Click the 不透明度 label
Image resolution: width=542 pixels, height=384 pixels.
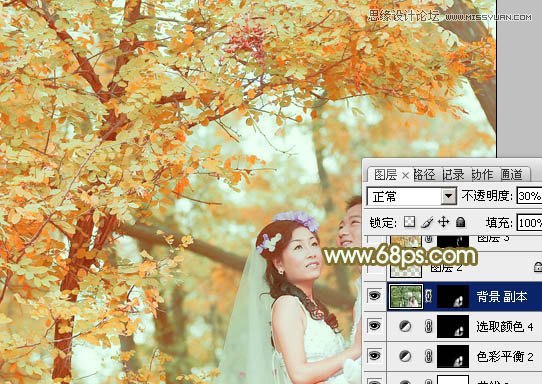(x=487, y=196)
